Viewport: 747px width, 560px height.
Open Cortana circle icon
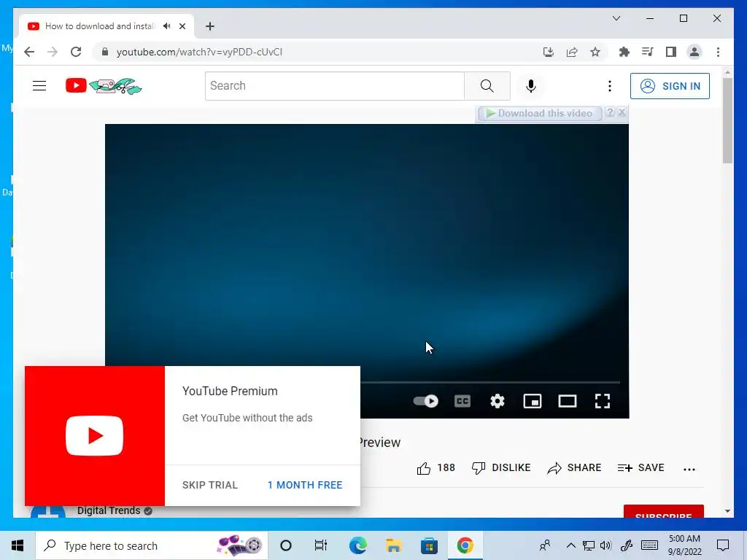point(286,545)
